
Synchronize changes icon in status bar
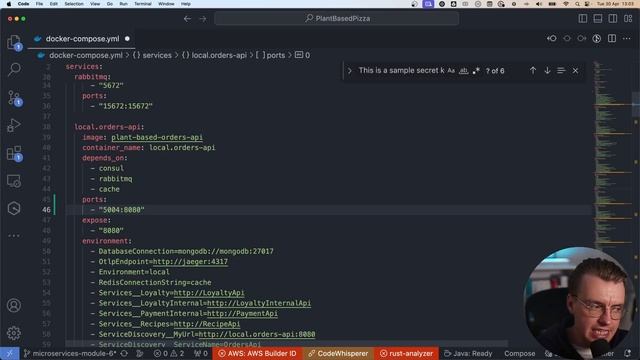pyautogui.click(x=124, y=353)
